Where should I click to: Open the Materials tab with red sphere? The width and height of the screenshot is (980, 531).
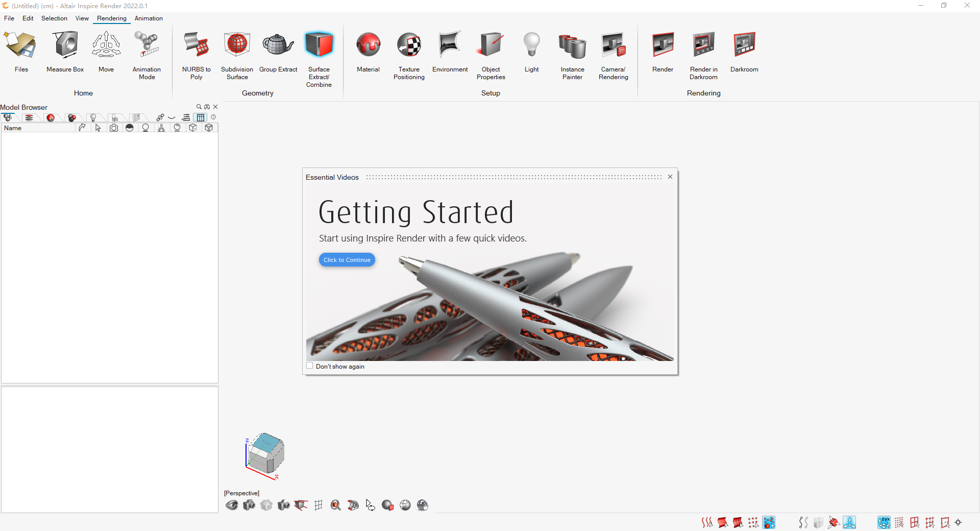(51, 117)
